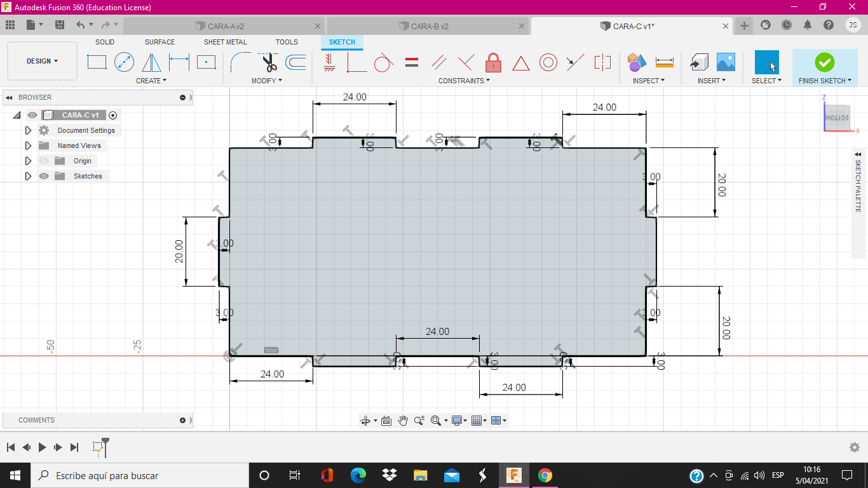Open the CREATE dropdown menu
This screenshot has width=868, height=488.
pyautogui.click(x=151, y=81)
